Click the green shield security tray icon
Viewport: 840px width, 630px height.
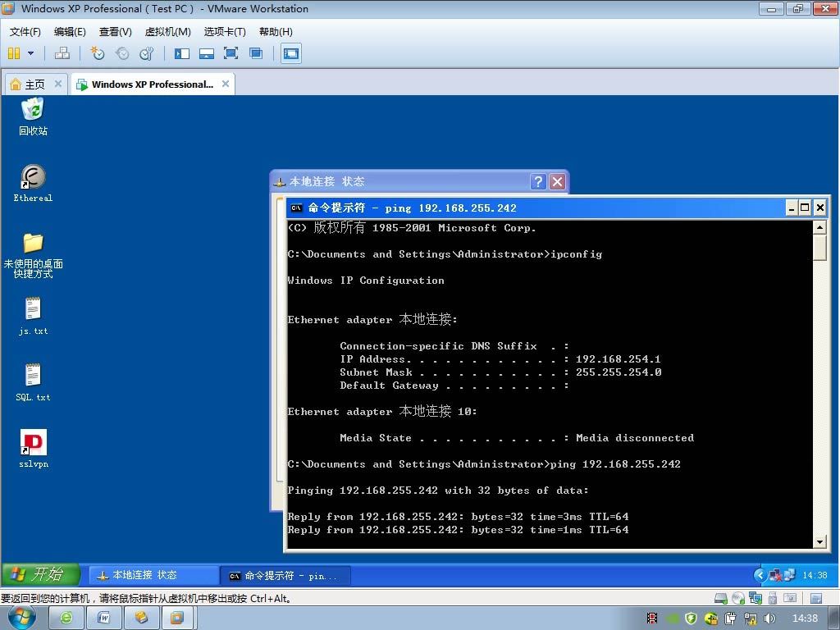(x=691, y=619)
